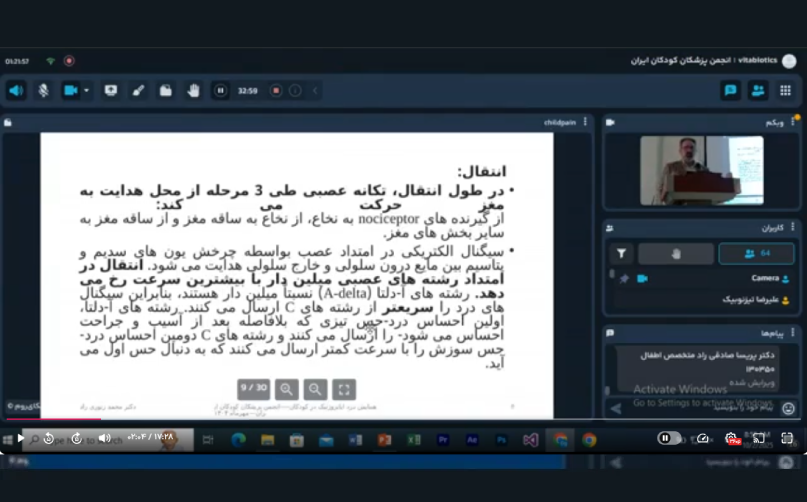Send the chat message arrow
Viewport: 807px width, 502px height.
click(x=616, y=409)
